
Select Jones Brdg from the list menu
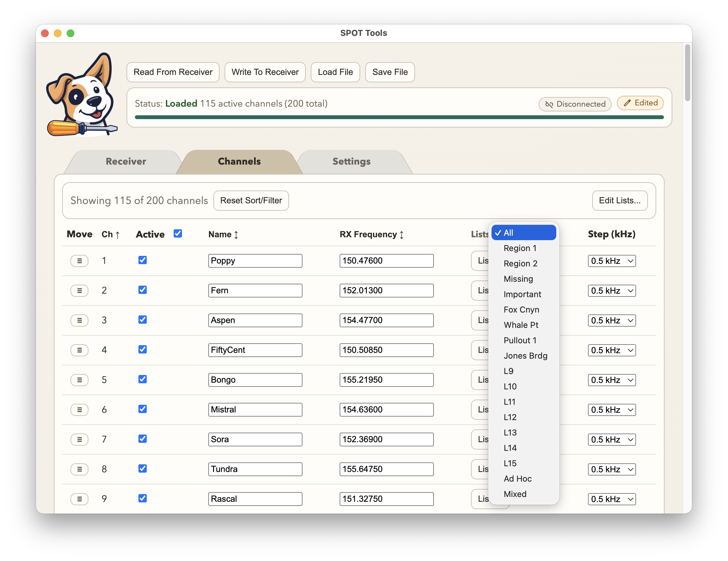click(x=524, y=355)
